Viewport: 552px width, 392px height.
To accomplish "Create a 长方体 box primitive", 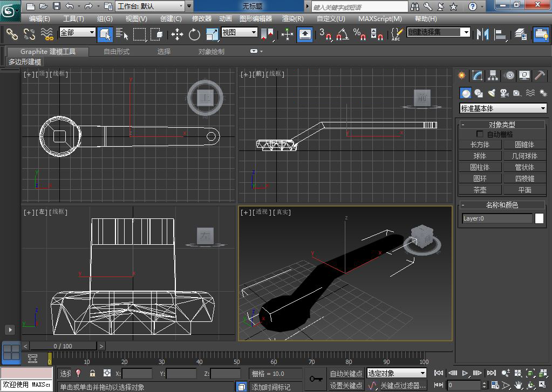I will [x=480, y=145].
